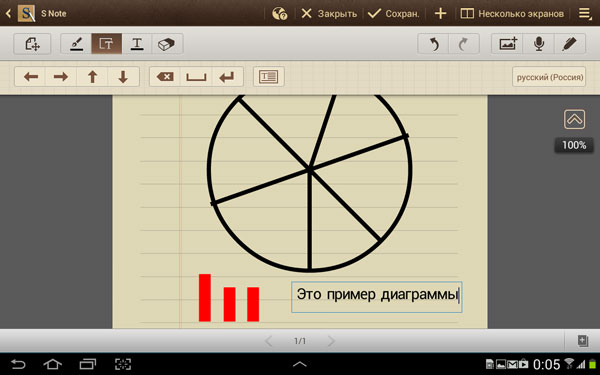Move cursor left with arrow button
This screenshot has height=375, width=600.
pos(30,77)
